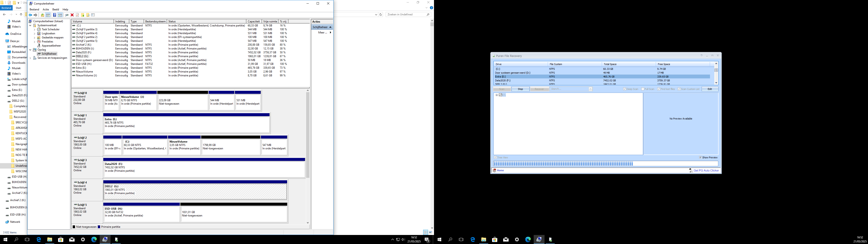Open the Beeld menu

[56, 9]
